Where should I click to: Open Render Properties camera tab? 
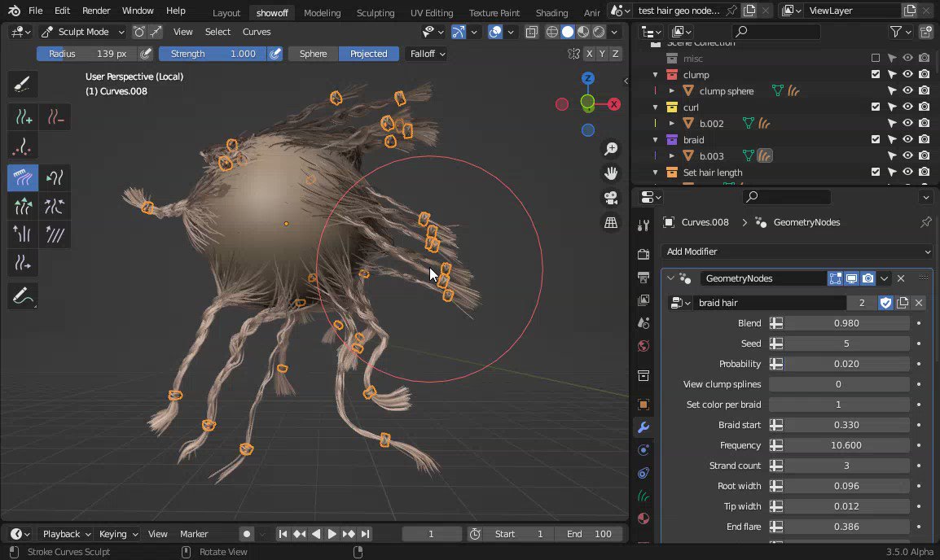point(644,253)
